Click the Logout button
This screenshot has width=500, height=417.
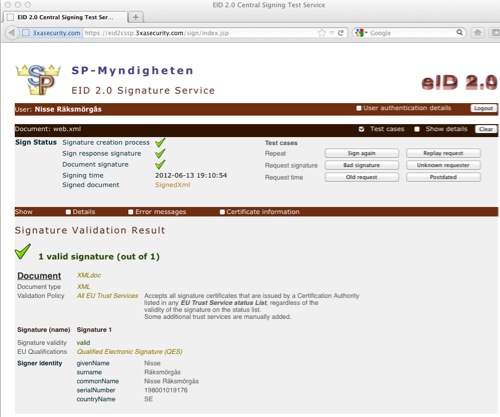click(484, 108)
